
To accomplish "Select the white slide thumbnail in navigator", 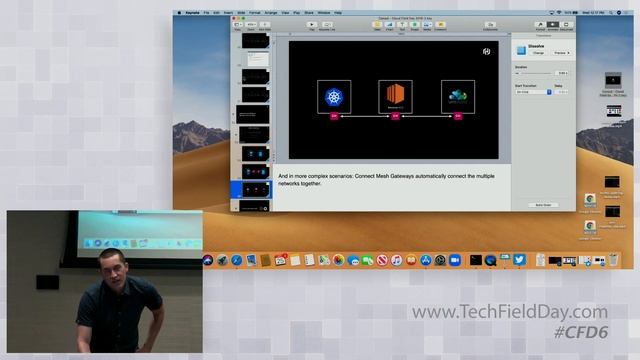I will point(258,59).
